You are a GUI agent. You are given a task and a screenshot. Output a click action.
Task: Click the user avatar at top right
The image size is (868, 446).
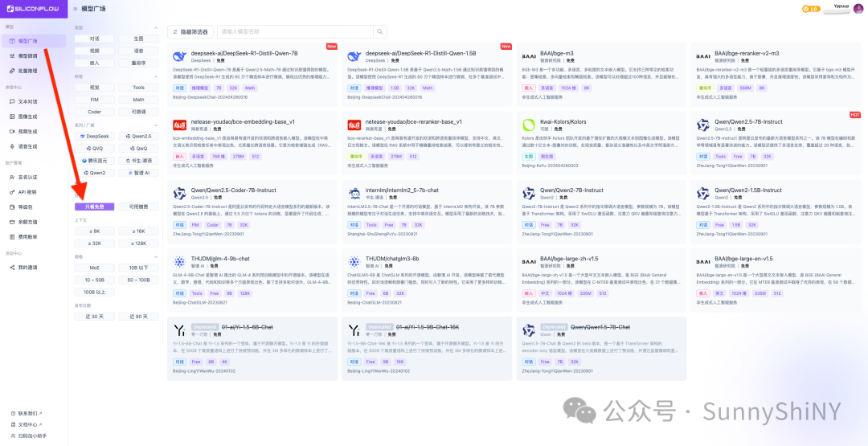pyautogui.click(x=858, y=8)
